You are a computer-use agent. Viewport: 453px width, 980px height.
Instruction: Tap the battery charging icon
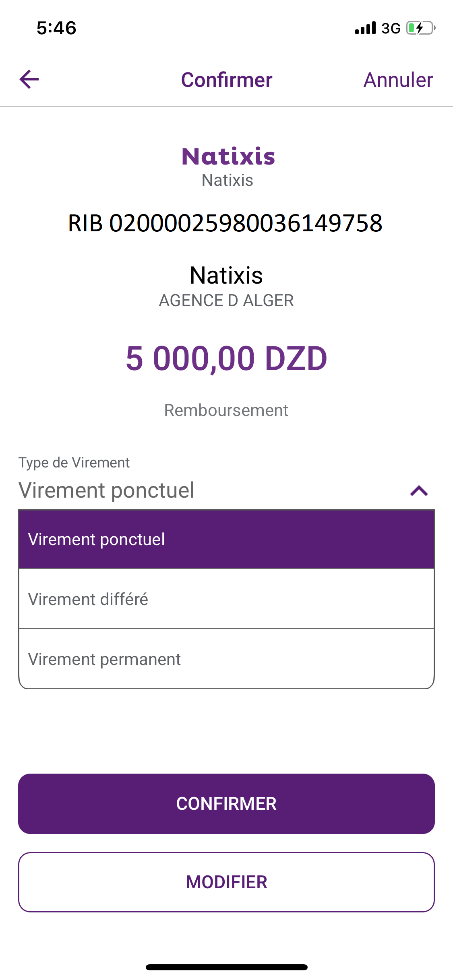421,28
